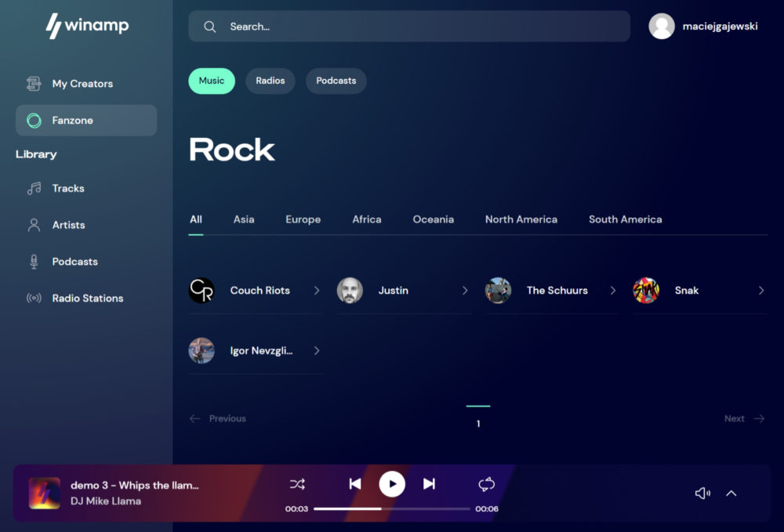Click the Tracks music note icon

click(x=34, y=188)
